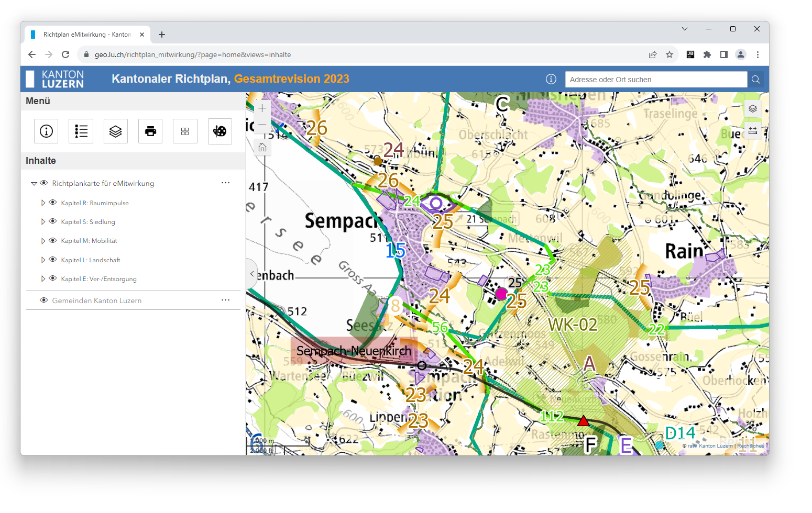Toggle visibility of Gemeinden Kanton Luzern layer
Viewport: 812px width, 513px height.
coord(44,300)
